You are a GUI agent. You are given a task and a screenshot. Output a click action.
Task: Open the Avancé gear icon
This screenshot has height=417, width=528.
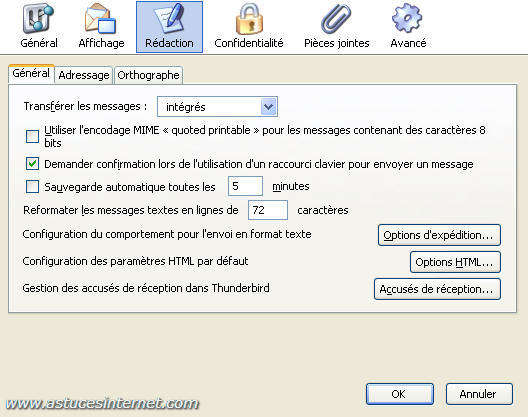coord(408,26)
